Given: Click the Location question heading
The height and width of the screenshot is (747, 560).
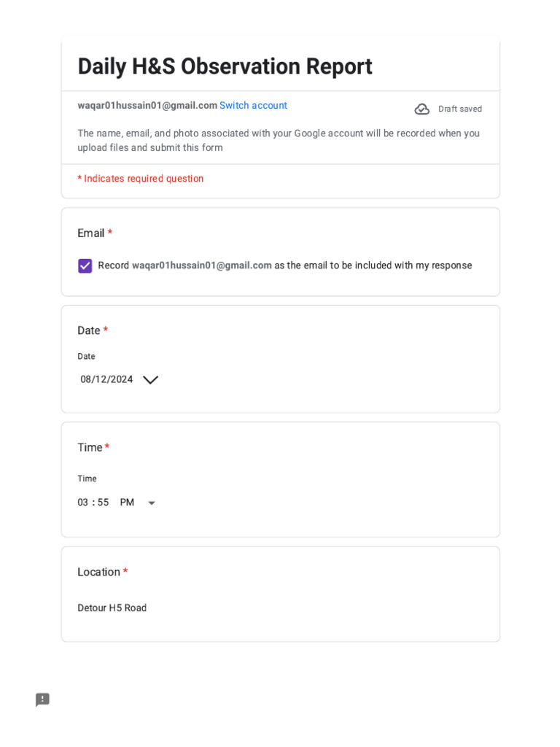Looking at the screenshot, I should (99, 572).
